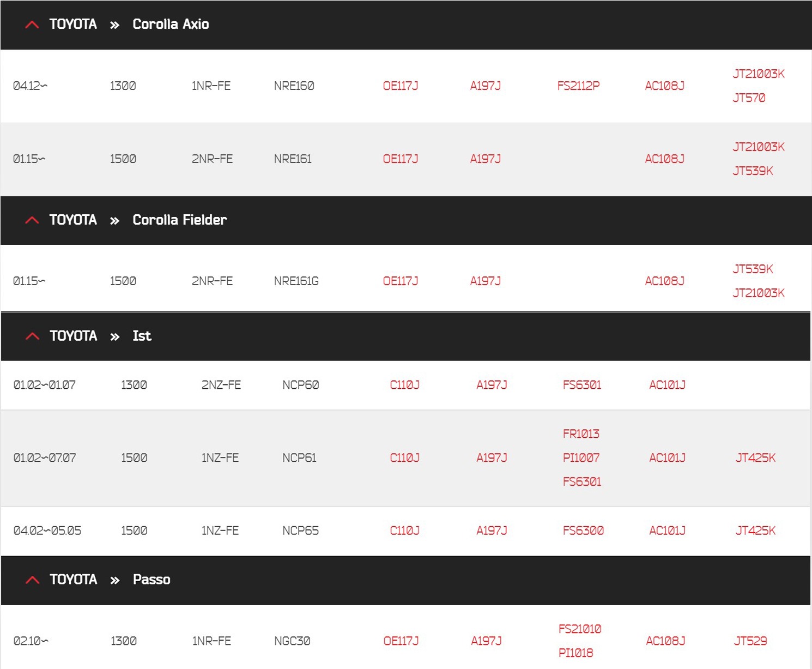Click JT529 link in Passo row

750,641
